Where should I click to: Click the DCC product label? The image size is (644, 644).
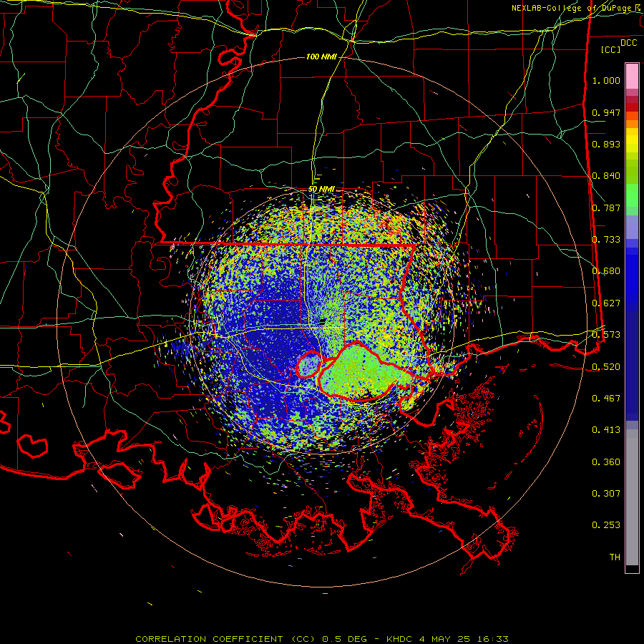pyautogui.click(x=628, y=43)
